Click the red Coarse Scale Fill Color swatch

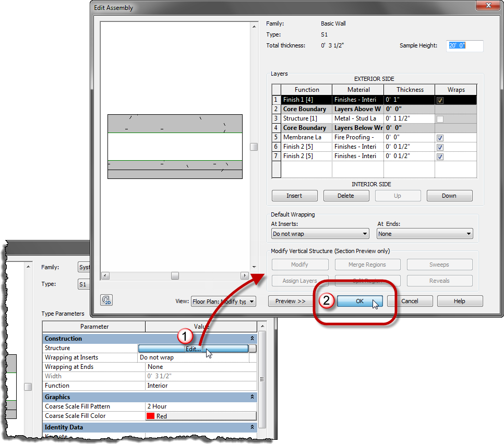point(151,415)
